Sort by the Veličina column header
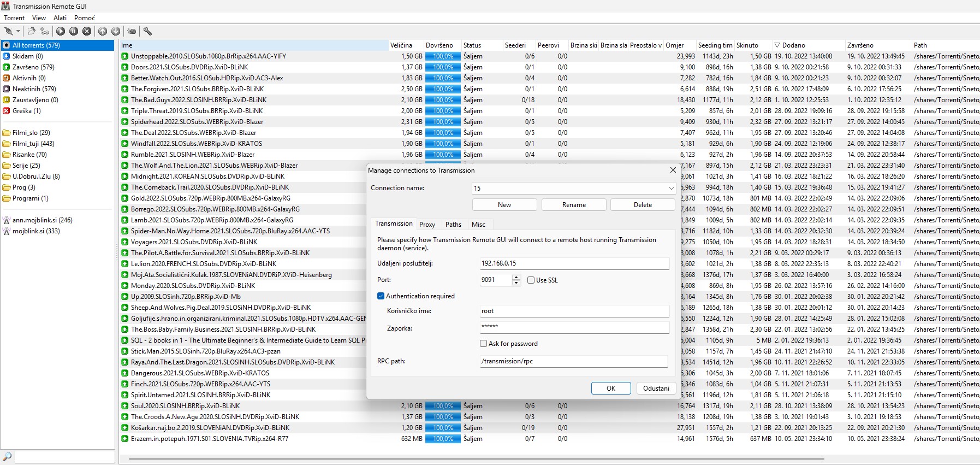980x465 pixels. [406, 45]
